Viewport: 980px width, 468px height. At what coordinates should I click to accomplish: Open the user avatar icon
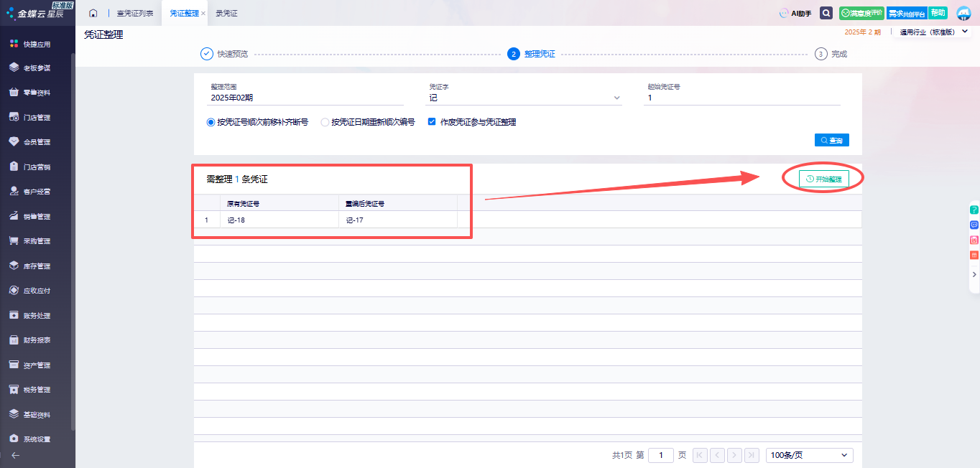tap(963, 13)
